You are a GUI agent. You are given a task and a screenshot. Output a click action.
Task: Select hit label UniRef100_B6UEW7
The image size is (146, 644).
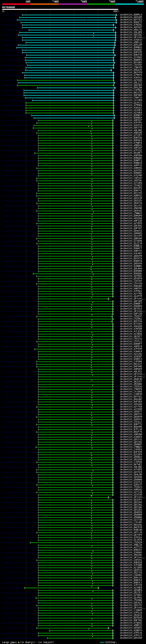pos(131,50)
